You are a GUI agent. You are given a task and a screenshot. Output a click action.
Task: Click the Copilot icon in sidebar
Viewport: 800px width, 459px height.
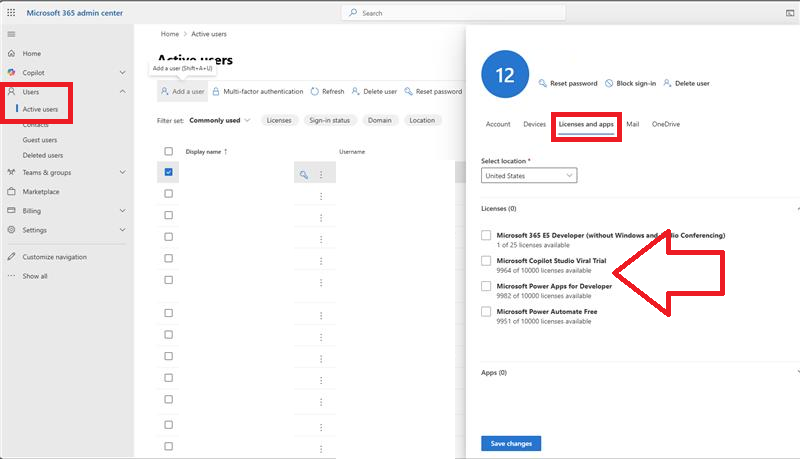[11, 72]
